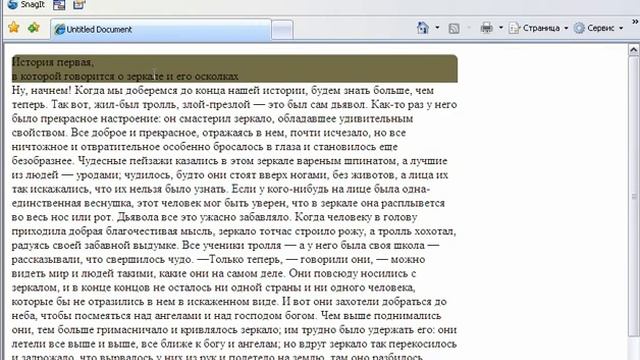Click the line starting "зеркалом, и в конце концов"
Viewport: 640px width, 360px height.
[213, 287]
